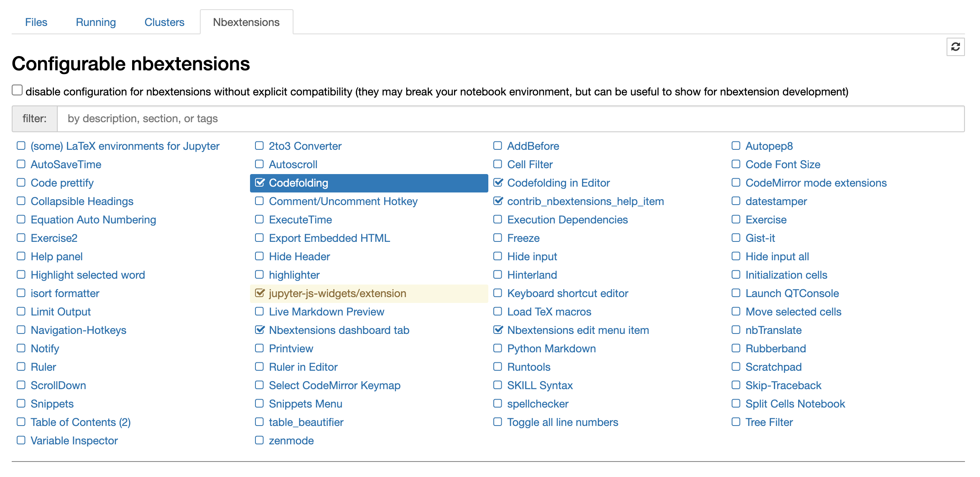Uncheck Nbextensions dashboard tab checkbox
This screenshot has height=477, width=980.
pos(260,330)
